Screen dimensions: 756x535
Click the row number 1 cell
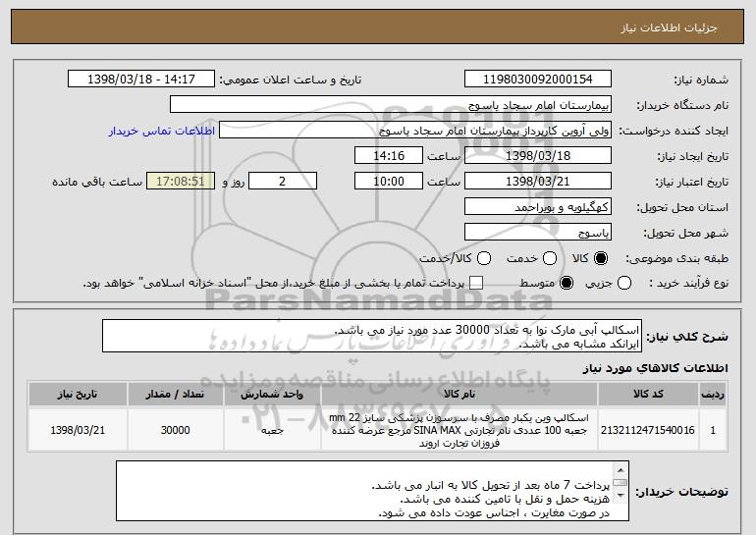[x=713, y=430]
